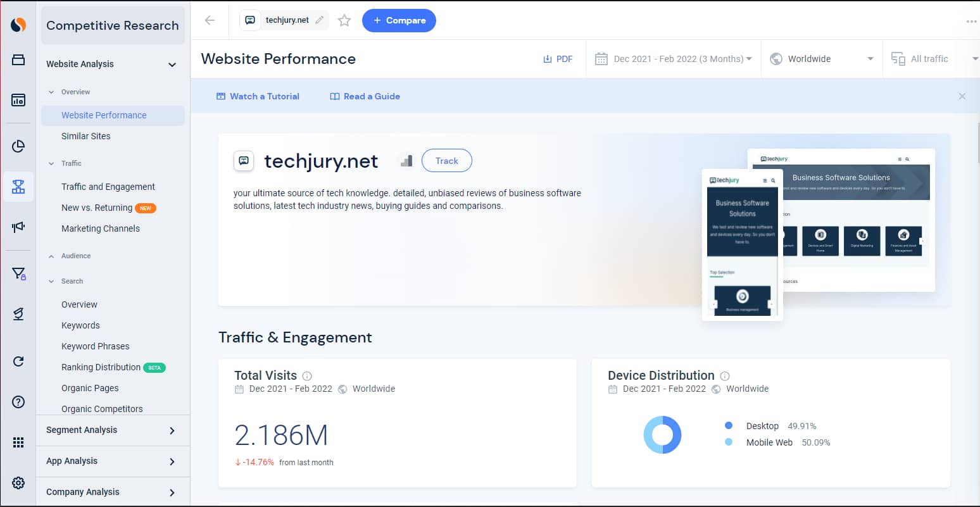
Task: Select Website Performance in the sidebar
Action: click(113, 115)
